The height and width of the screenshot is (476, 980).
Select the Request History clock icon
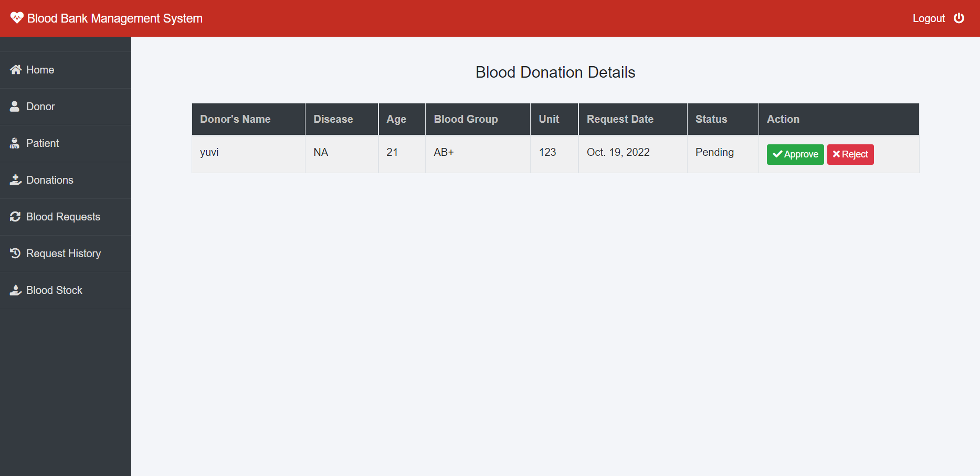coord(15,253)
